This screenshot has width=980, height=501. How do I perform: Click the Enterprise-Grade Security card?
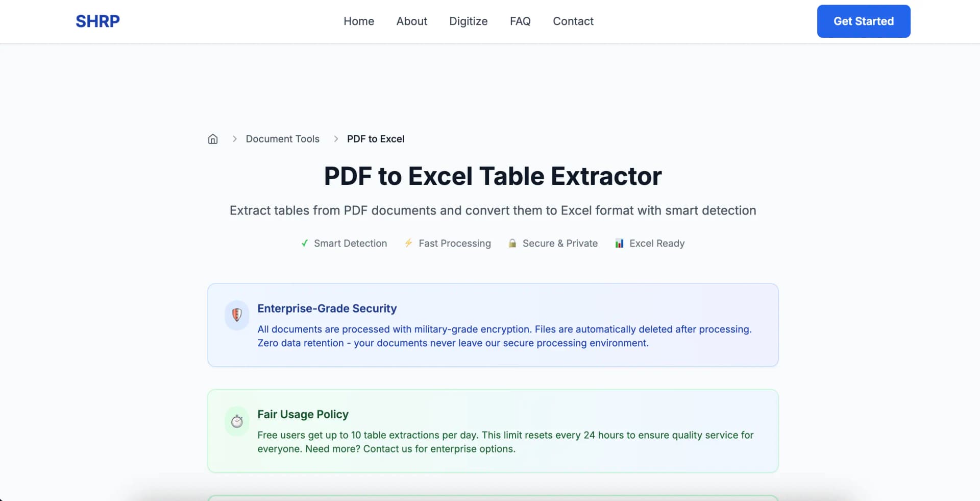pos(493,325)
